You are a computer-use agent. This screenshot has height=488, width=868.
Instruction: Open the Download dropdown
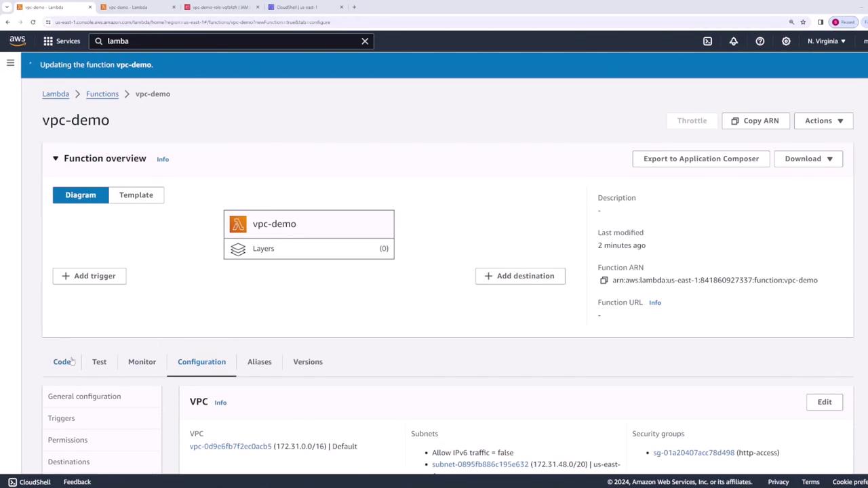point(808,159)
